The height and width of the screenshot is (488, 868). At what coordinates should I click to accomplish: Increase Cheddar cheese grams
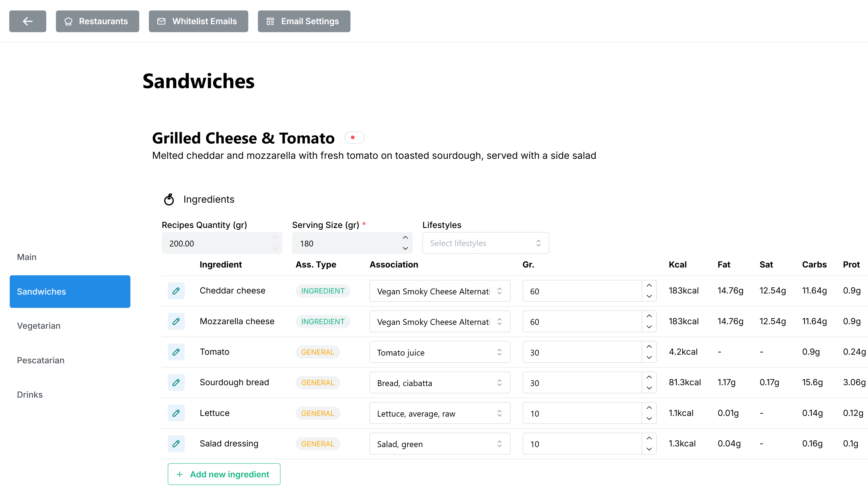[649, 286]
